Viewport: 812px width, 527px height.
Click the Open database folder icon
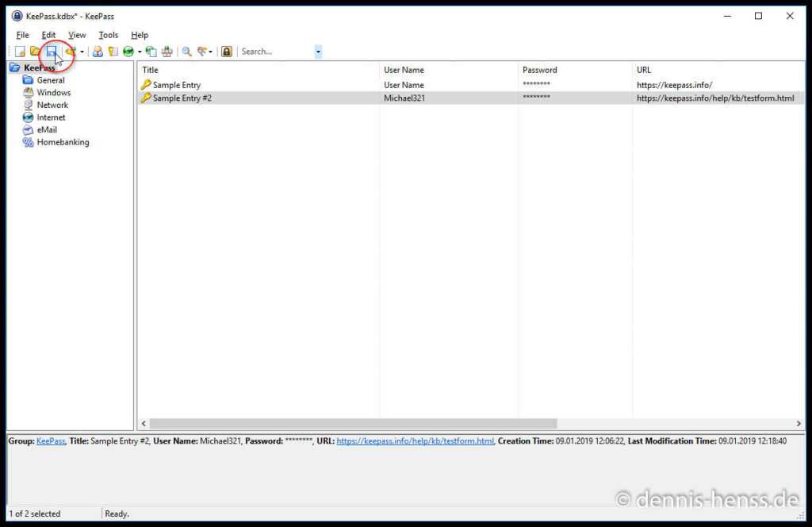pyautogui.click(x=35, y=51)
